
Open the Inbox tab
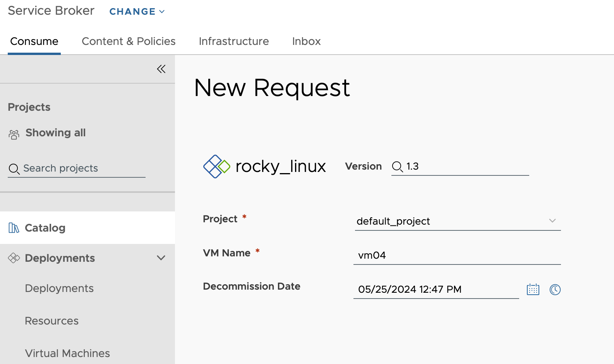(306, 41)
